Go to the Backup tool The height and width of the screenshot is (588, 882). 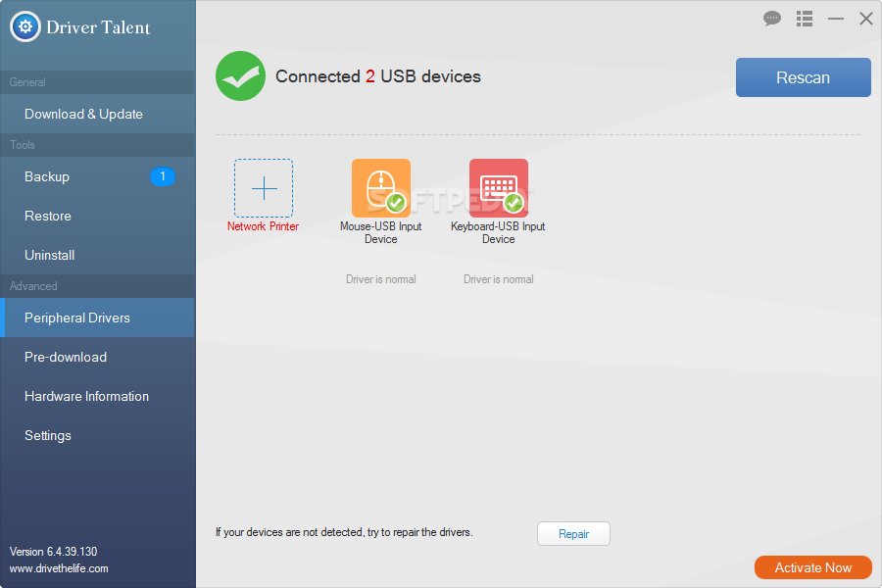(98, 176)
